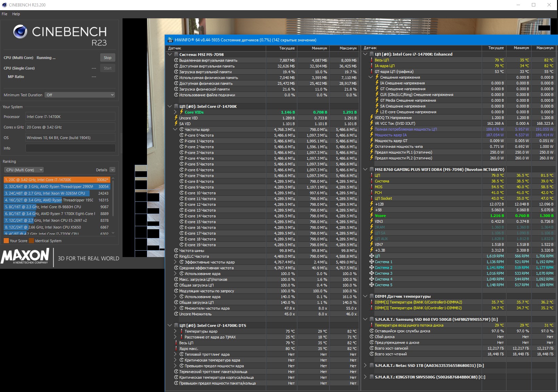
Task: Click the lightning icon beside Vcore
Action: (372, 215)
